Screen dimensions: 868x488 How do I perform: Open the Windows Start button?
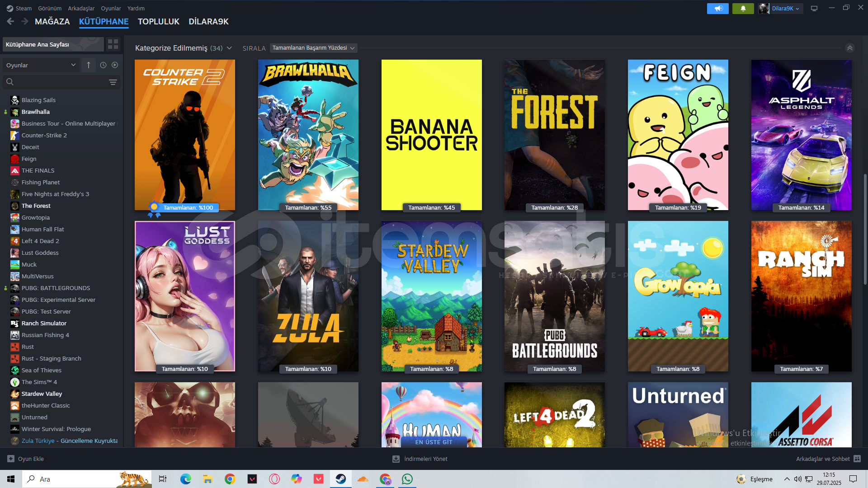coord(11,479)
